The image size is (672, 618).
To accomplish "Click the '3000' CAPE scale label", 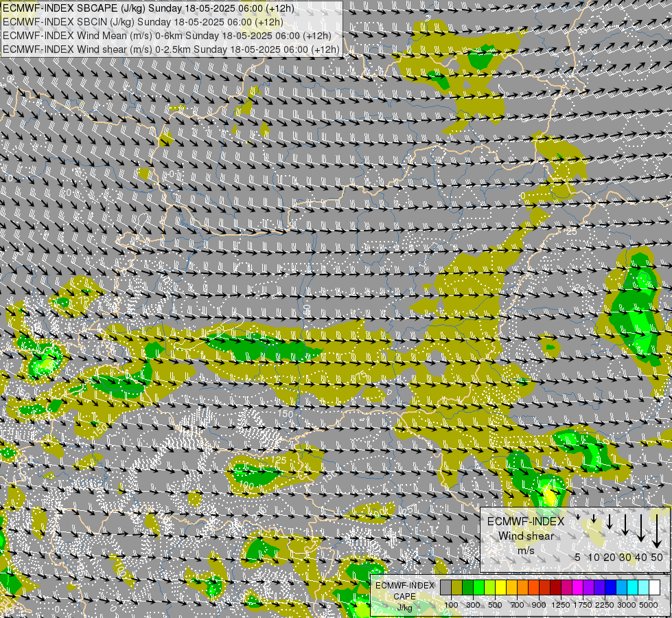I will pos(627,605).
